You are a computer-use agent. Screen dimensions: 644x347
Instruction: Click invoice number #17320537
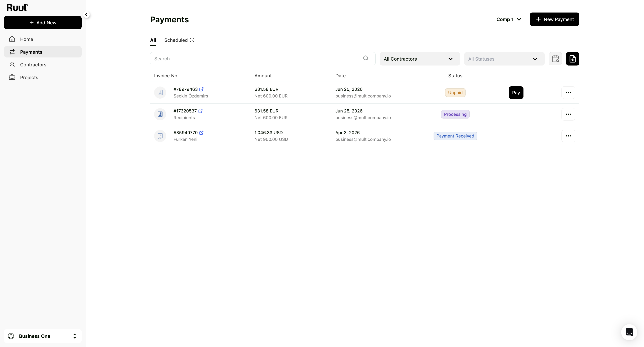(x=185, y=111)
